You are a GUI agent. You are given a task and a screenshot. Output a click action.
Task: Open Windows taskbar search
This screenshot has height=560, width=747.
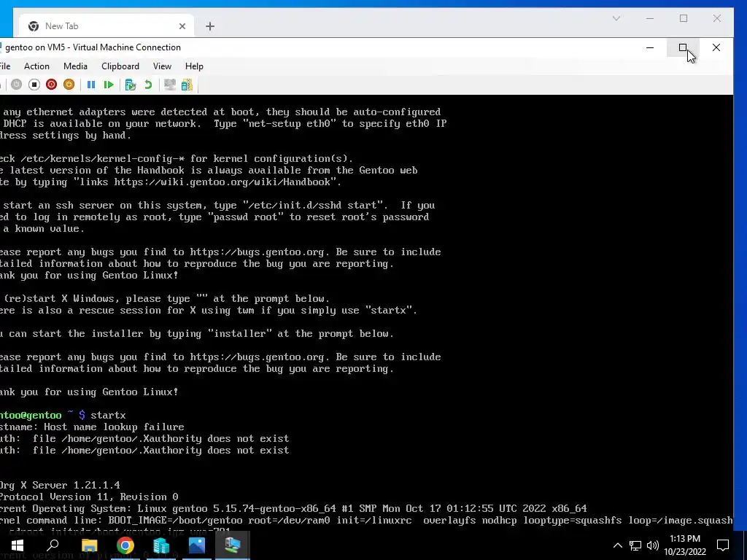53,545
